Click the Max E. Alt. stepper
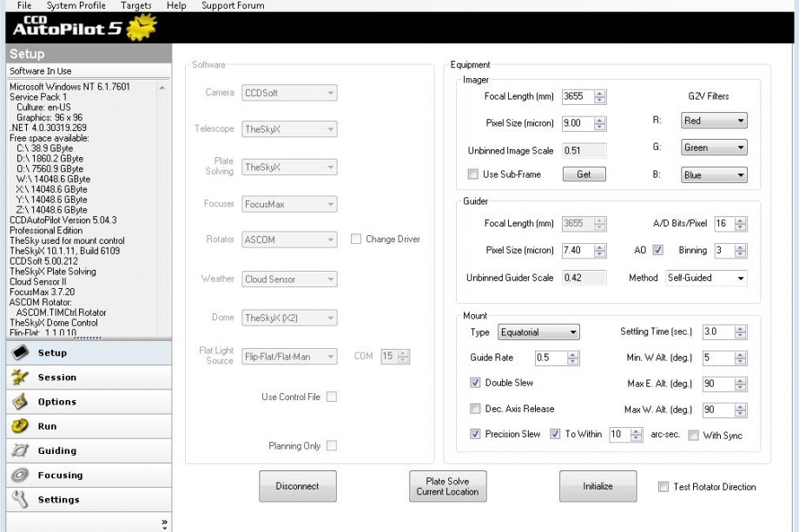 point(741,384)
